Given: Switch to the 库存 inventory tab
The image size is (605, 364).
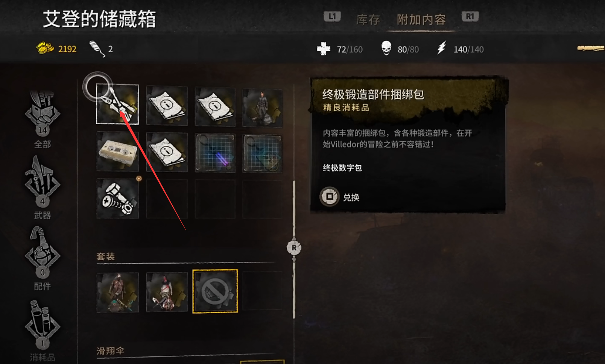Looking at the screenshot, I should pyautogui.click(x=368, y=20).
